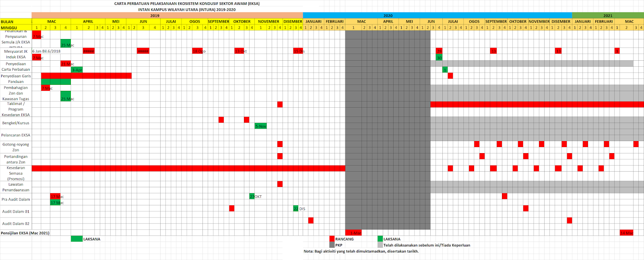Select the 'Pelancaran EKSA' activity label
Screen dimensions: 644x260
click(16, 135)
